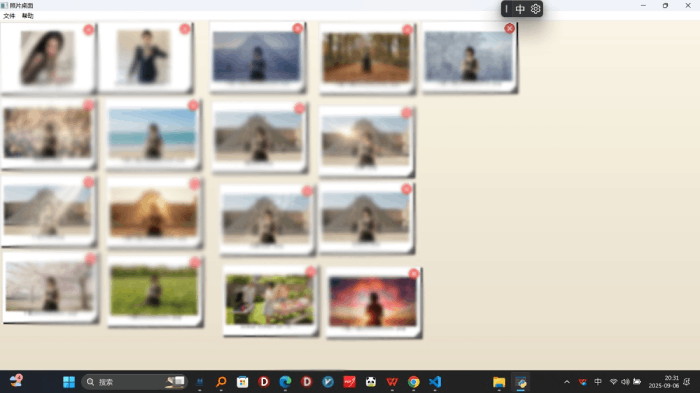Remove the garden picnic group photo
This screenshot has width=700, height=393.
point(311,272)
